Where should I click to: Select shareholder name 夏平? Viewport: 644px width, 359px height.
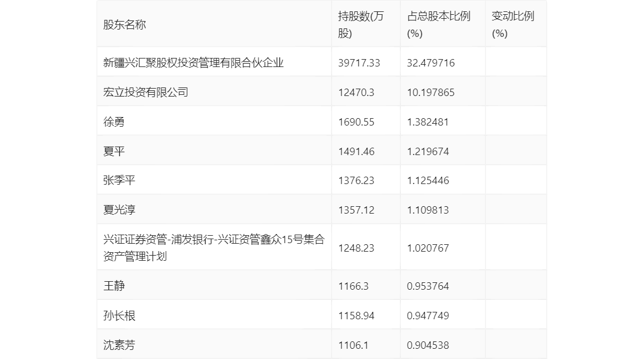(x=114, y=152)
